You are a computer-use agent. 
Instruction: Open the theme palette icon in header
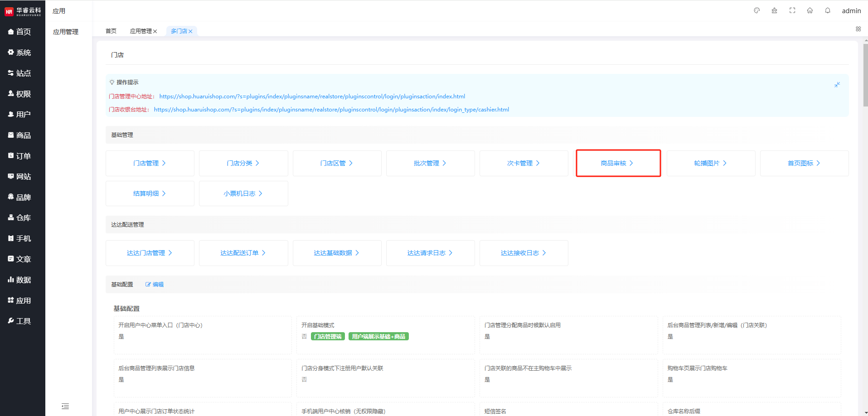[x=756, y=10]
